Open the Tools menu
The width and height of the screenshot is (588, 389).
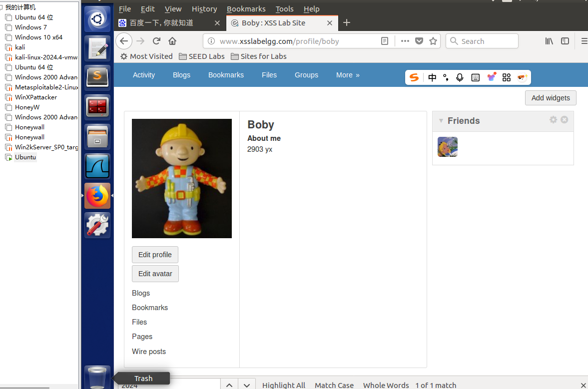pos(285,9)
